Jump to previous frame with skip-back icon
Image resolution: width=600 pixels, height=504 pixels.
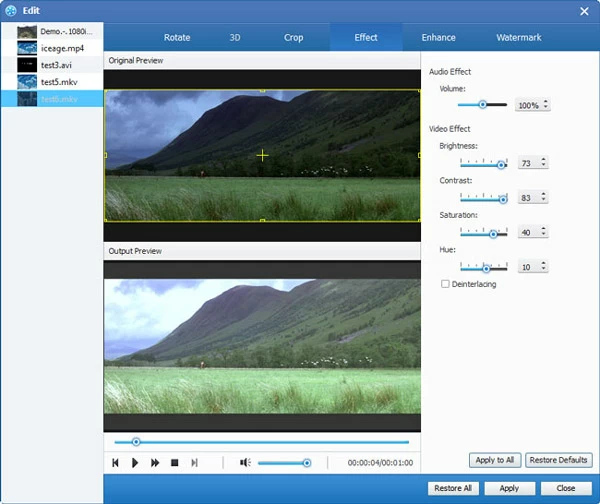pyautogui.click(x=115, y=463)
